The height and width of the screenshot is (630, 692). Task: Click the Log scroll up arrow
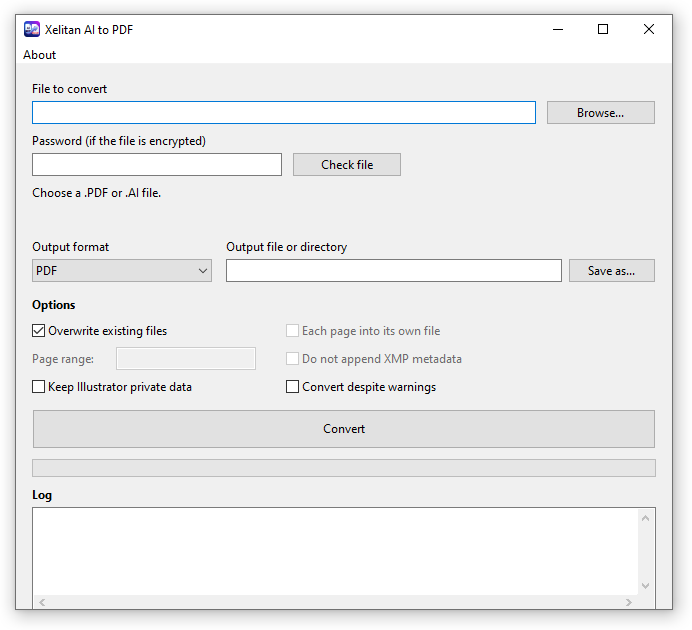pyautogui.click(x=646, y=518)
